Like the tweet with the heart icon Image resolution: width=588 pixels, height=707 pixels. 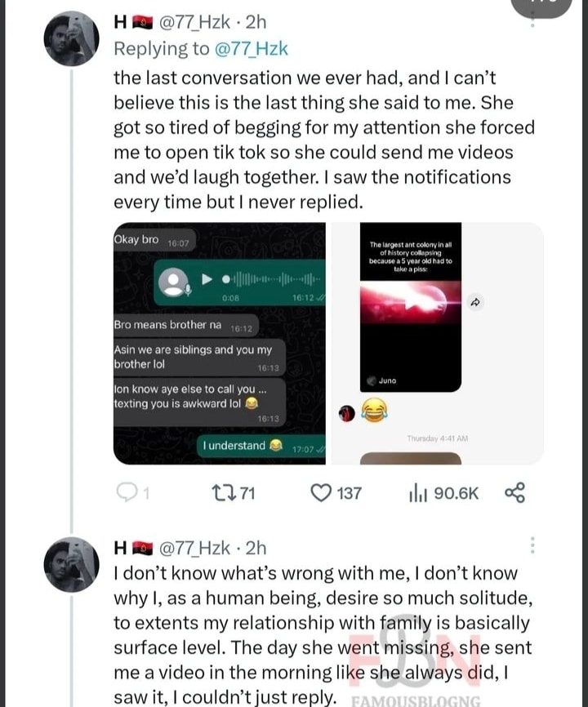[323, 492]
